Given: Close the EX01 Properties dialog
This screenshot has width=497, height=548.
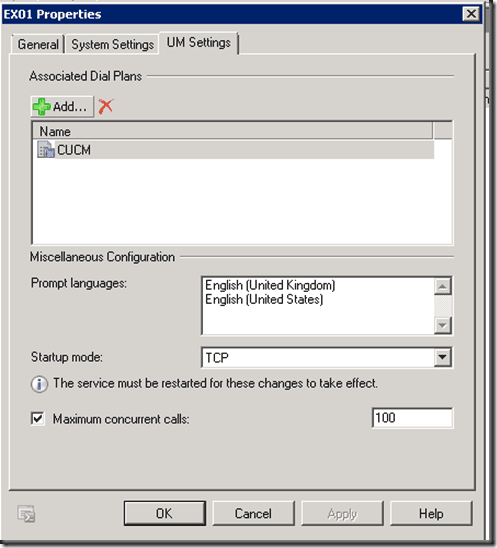Looking at the screenshot, I should [471, 14].
